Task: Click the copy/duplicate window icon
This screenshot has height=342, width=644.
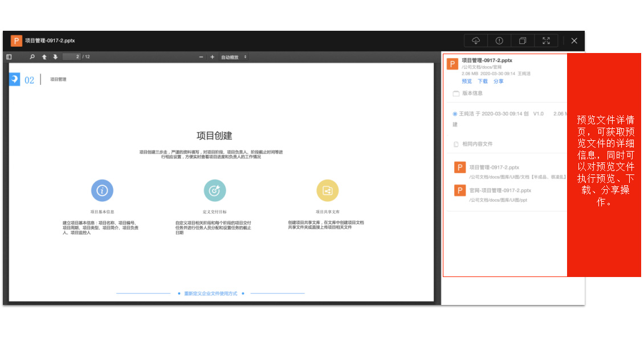Action: [x=523, y=40]
